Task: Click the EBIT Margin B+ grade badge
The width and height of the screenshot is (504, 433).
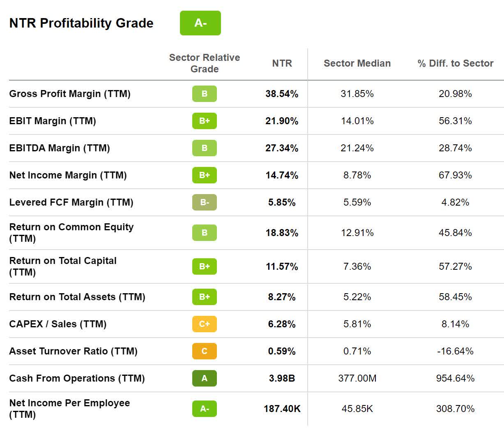Action: (x=204, y=121)
